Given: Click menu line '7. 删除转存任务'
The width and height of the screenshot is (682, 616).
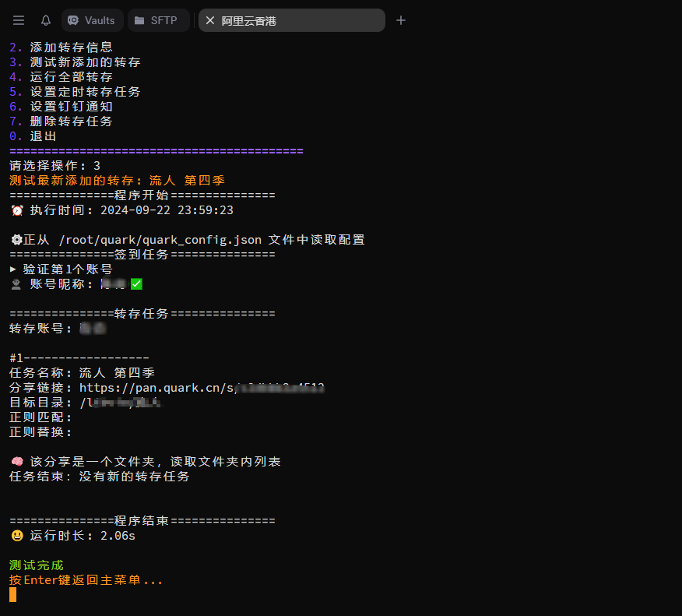Looking at the screenshot, I should point(61,121).
